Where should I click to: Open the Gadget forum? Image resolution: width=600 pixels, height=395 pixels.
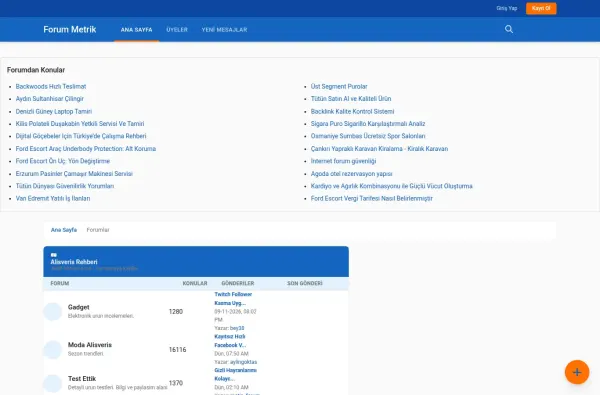coord(78,307)
